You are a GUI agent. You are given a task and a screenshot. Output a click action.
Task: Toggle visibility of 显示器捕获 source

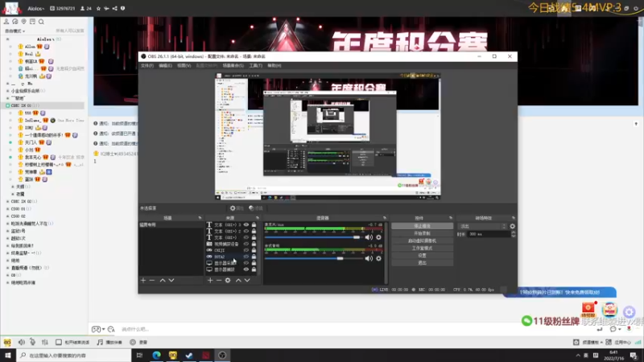pyautogui.click(x=246, y=269)
